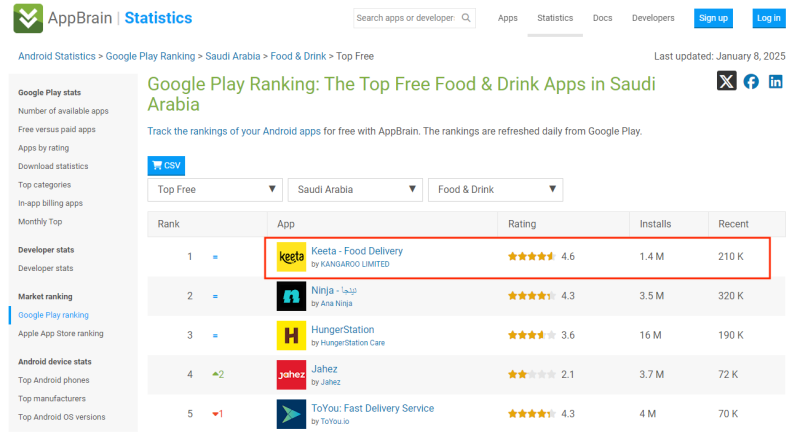800x432 pixels.
Task: Click the Jahez two-star rating
Action: tap(531, 374)
